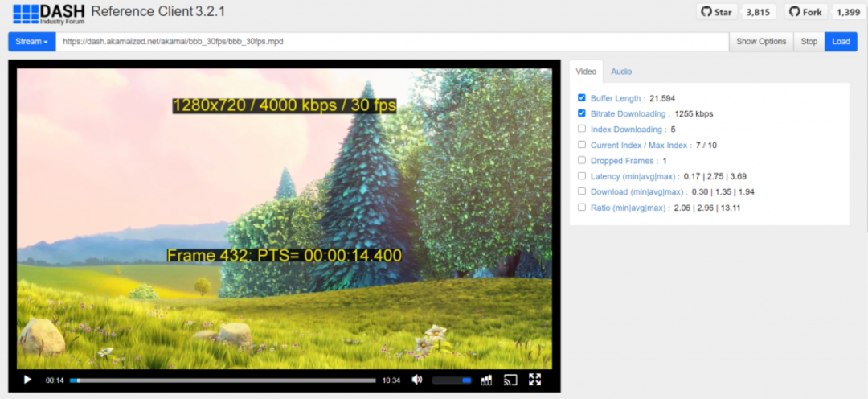Screen dimensions: 868x399
Task: Stop the stream with Stop button
Action: [x=809, y=42]
